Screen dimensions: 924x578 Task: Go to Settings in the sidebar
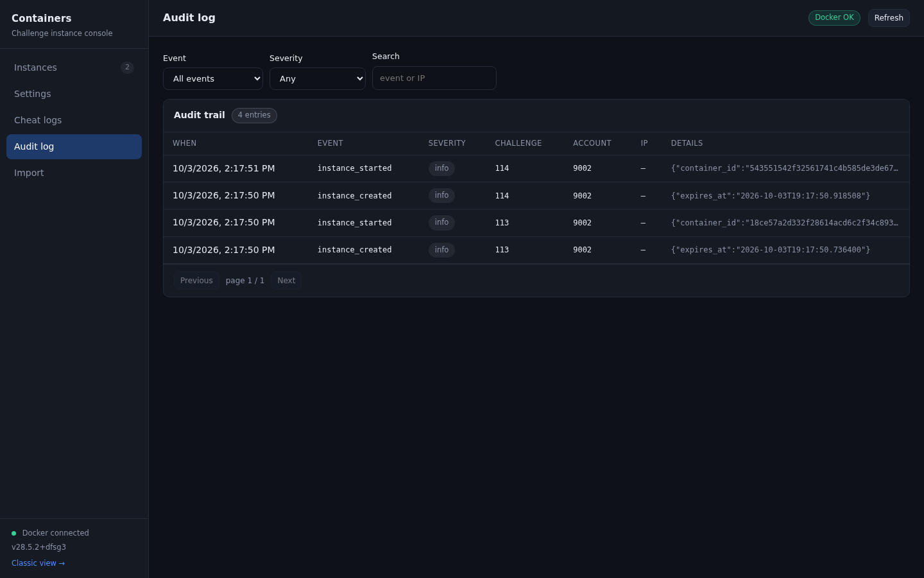74,94
